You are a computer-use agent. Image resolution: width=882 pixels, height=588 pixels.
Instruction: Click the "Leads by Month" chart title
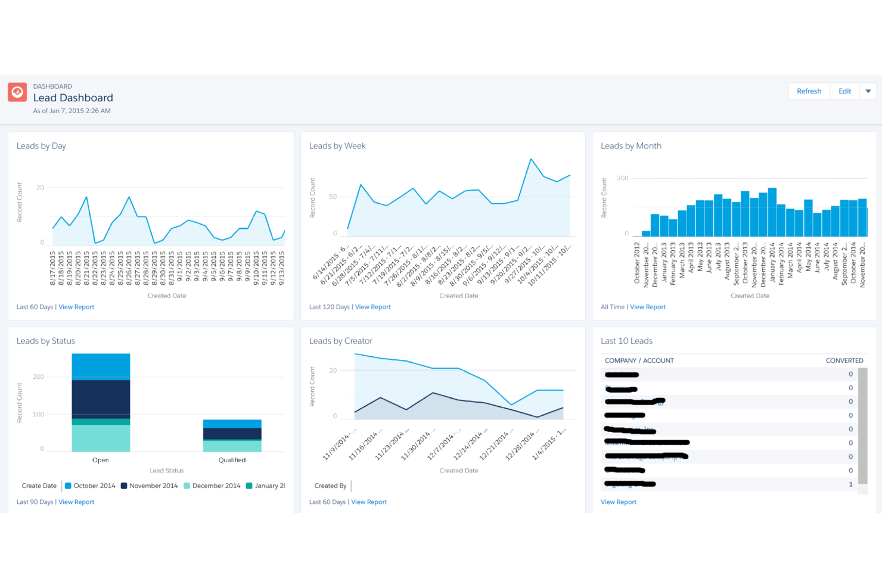[x=631, y=146]
